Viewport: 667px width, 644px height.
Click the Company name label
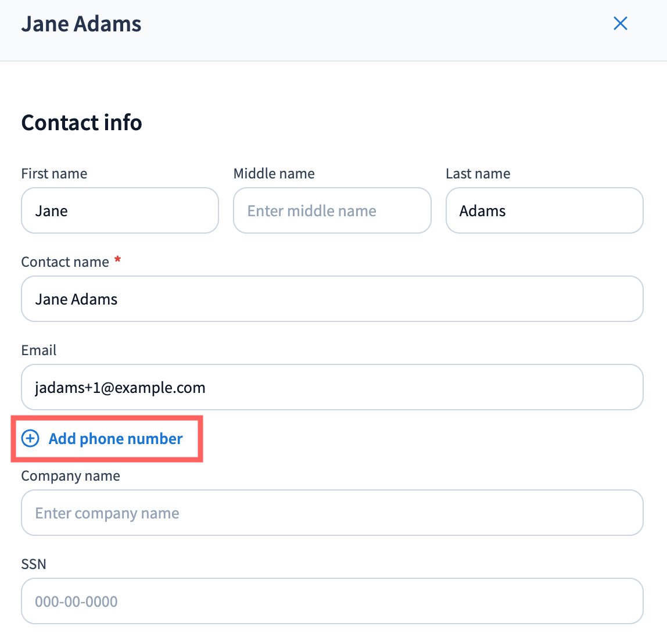[x=70, y=476]
